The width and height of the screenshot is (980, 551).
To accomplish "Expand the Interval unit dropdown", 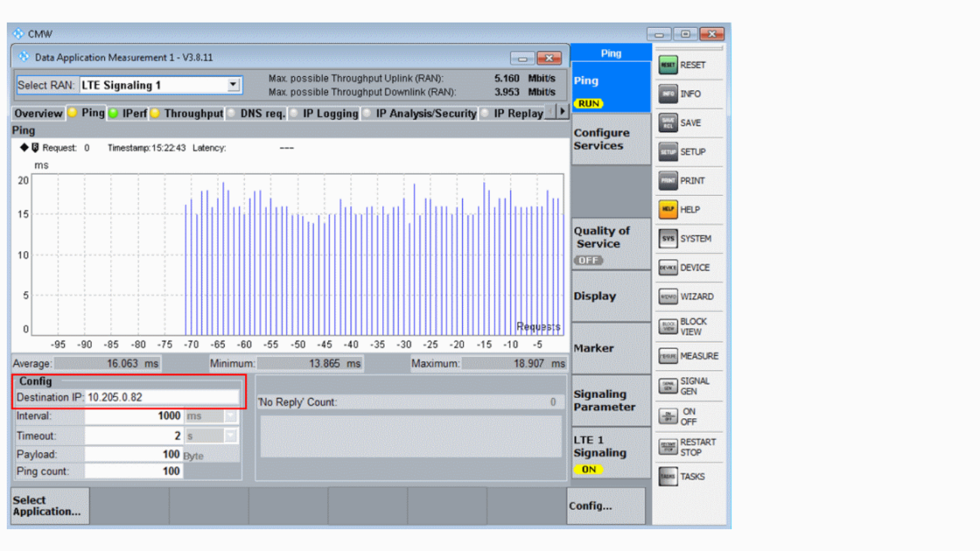I will pos(228,417).
